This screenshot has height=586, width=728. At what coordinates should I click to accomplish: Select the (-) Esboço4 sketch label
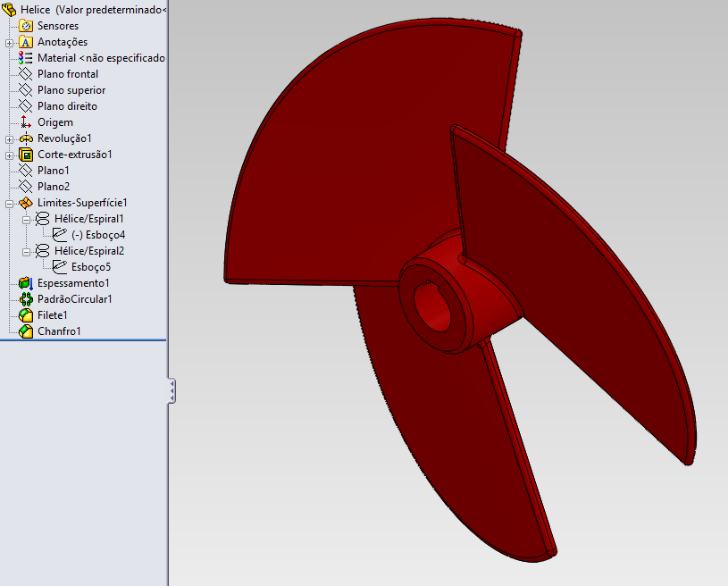(98, 235)
